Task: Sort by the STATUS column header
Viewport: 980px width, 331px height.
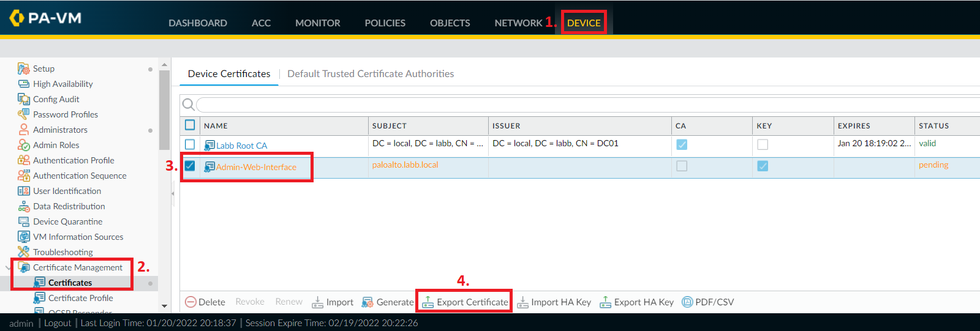Action: point(947,125)
